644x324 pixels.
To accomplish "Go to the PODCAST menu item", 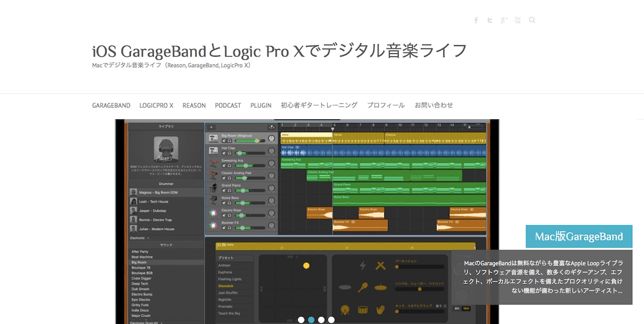I will (228, 106).
